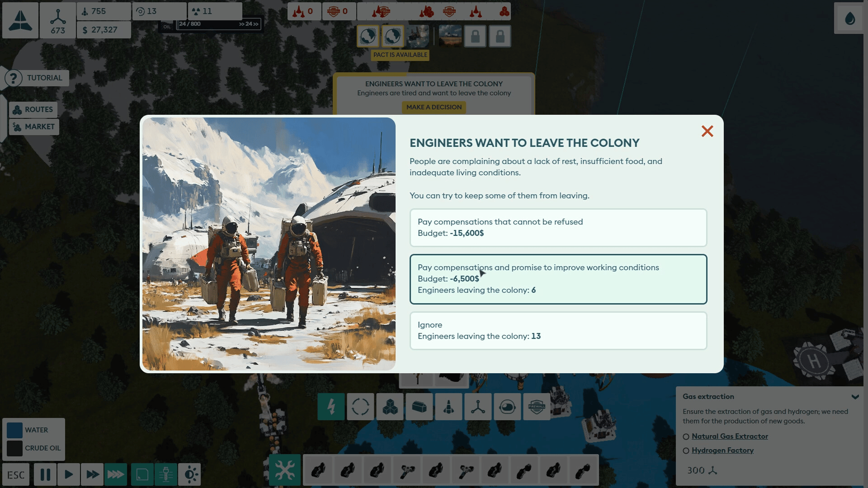Screen dimensions: 868x488
Task: Toggle the drill underground resources overlay
Action: click(166, 475)
